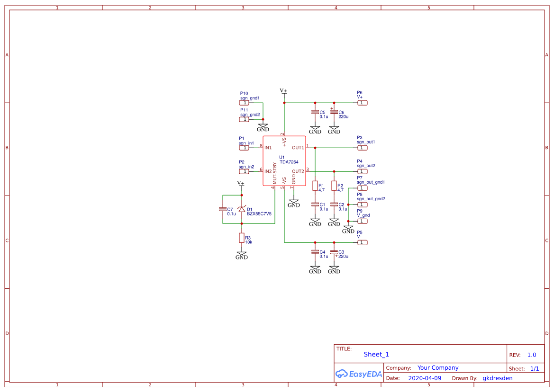Click the EasyEDA logo in the title block

[x=358, y=374]
